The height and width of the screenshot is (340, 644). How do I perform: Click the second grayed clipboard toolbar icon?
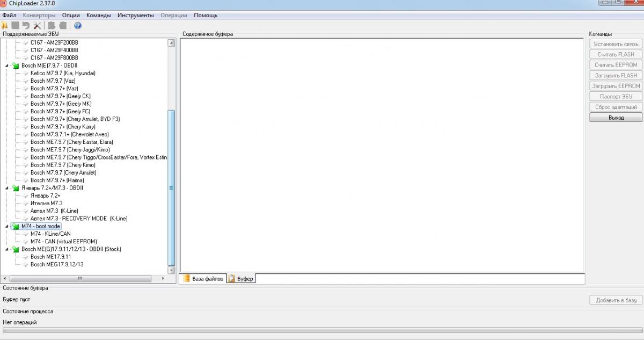click(x=63, y=25)
